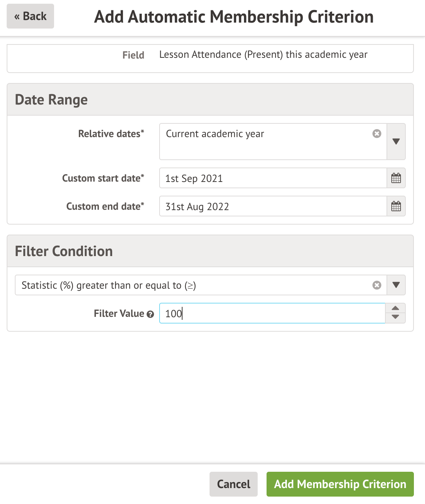Show the Filter Value help tooltip icon
Screen dimensions: 425x504
coord(150,314)
